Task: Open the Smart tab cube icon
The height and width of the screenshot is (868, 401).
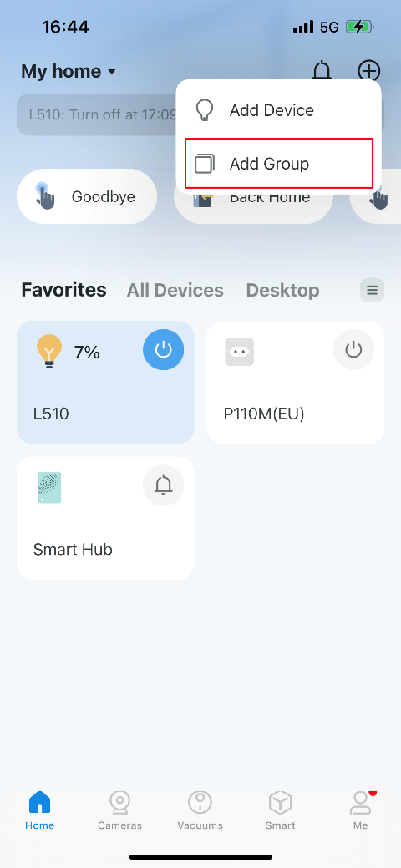Action: 280,801
